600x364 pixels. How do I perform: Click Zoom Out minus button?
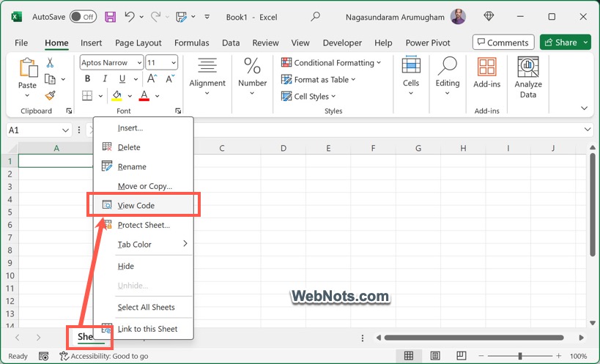click(x=481, y=356)
